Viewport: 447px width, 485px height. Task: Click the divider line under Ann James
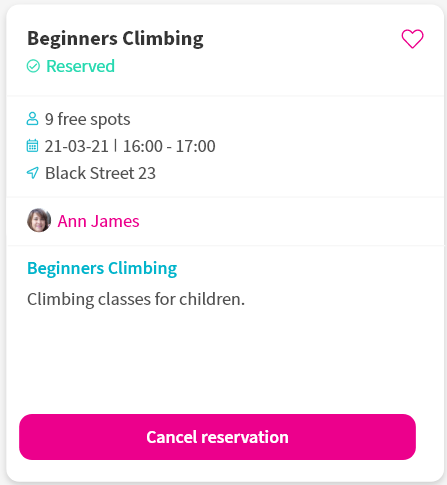[226, 246]
